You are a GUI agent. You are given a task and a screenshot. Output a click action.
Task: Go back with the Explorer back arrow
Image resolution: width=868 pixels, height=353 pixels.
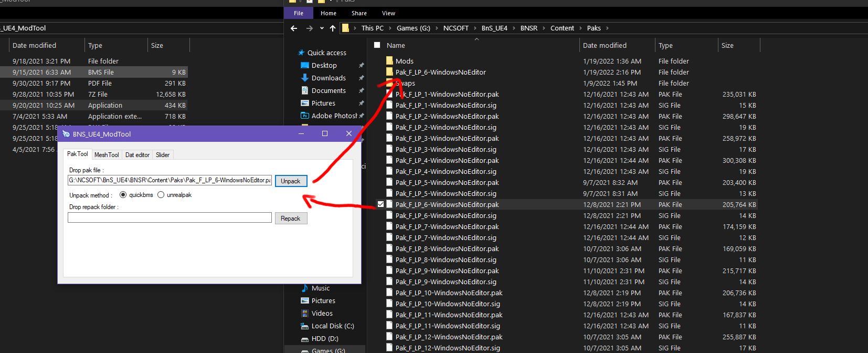pyautogui.click(x=294, y=28)
